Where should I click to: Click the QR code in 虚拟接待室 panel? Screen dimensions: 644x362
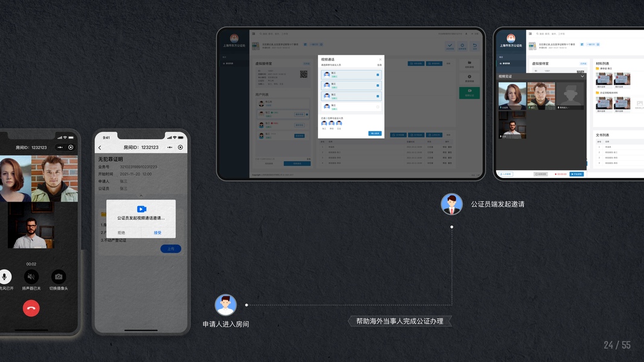[304, 74]
